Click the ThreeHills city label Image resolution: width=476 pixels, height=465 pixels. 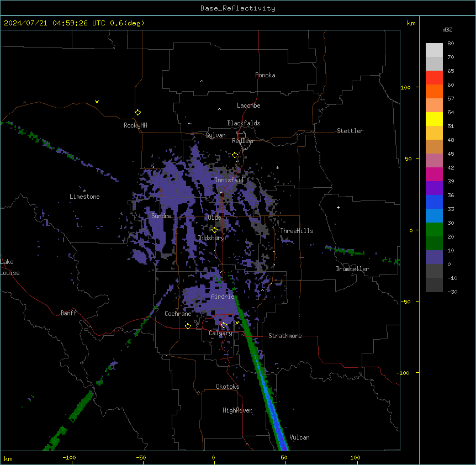(x=297, y=231)
